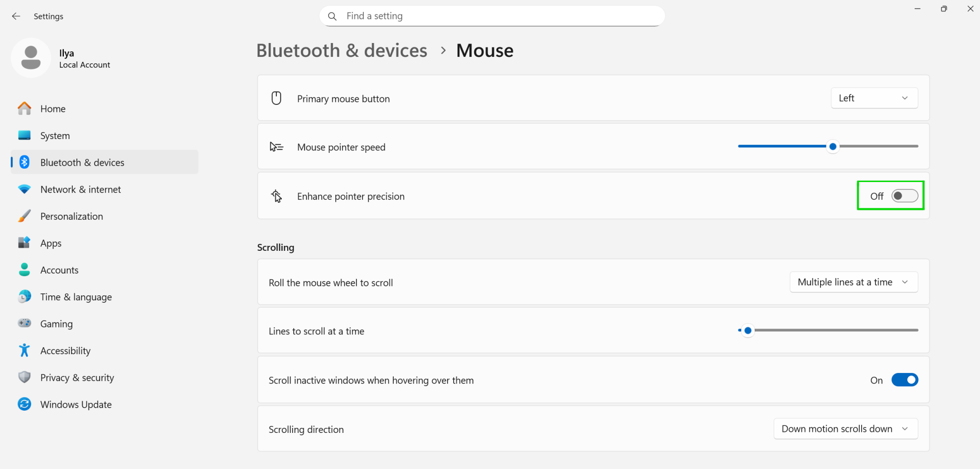This screenshot has width=980, height=469.
Task: Open the Primary mouse button dropdown
Action: 874,98
